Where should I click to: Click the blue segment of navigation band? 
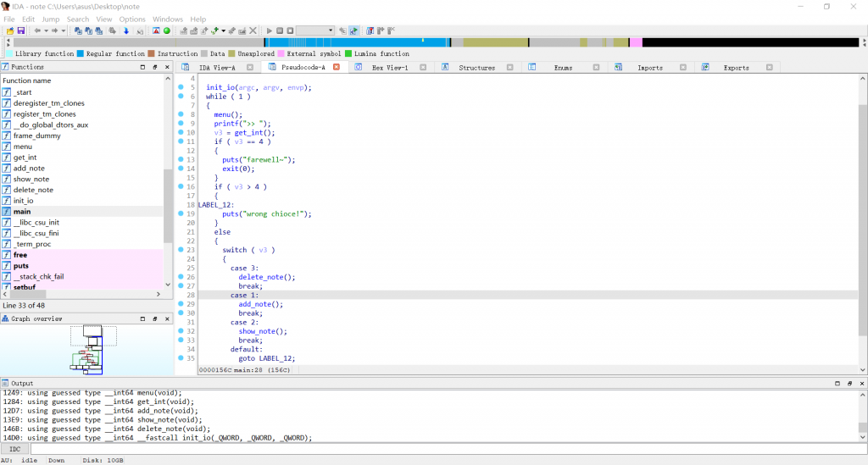click(357, 42)
